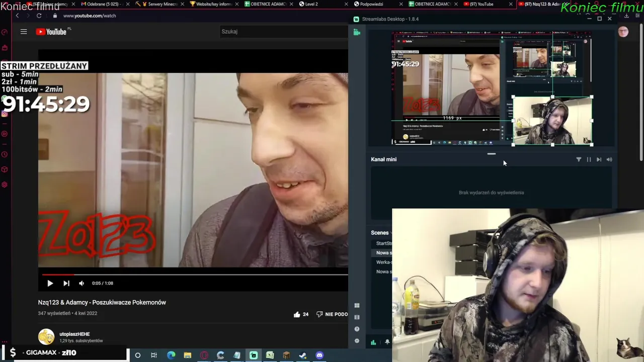644x362 pixels.
Task: Select the last Nowa scene in list
Action: click(x=384, y=272)
